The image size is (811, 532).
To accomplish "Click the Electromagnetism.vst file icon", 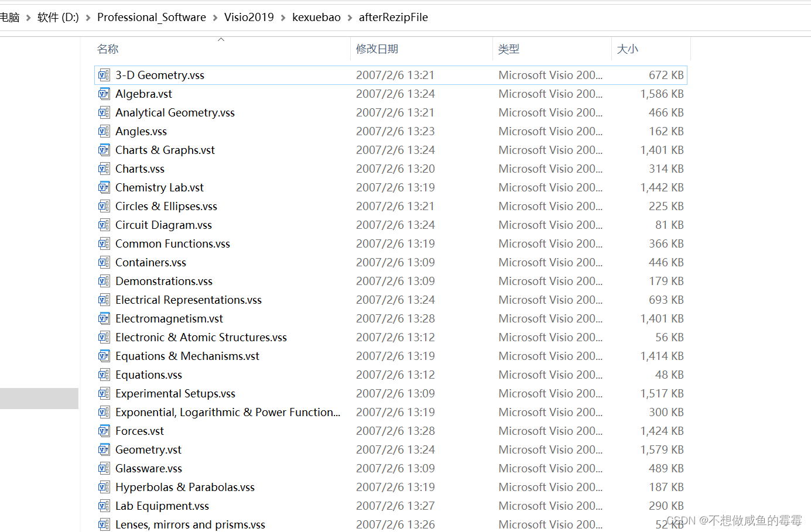I will [x=104, y=318].
